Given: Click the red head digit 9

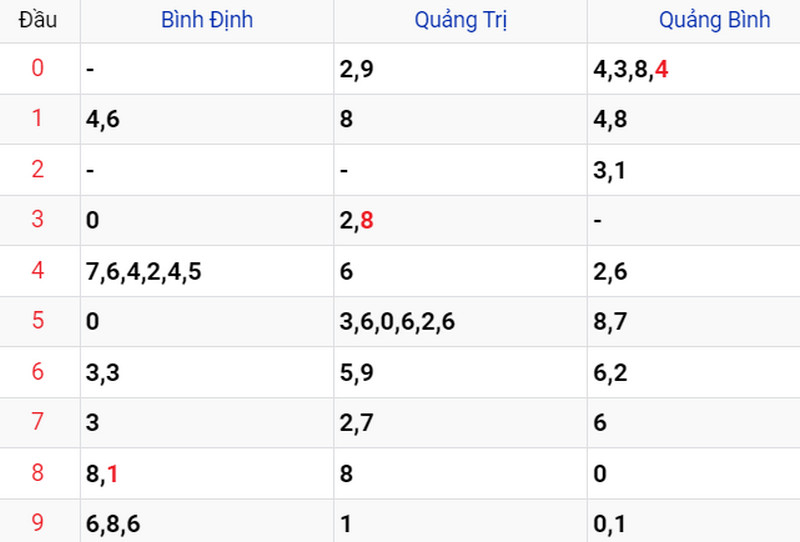Looking at the screenshot, I should tap(38, 523).
